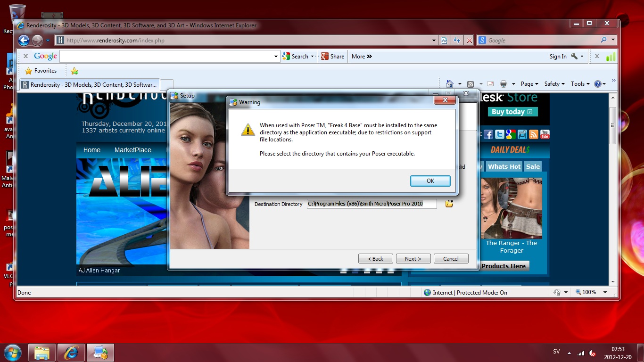Click the Daily Deals banner

510,150
